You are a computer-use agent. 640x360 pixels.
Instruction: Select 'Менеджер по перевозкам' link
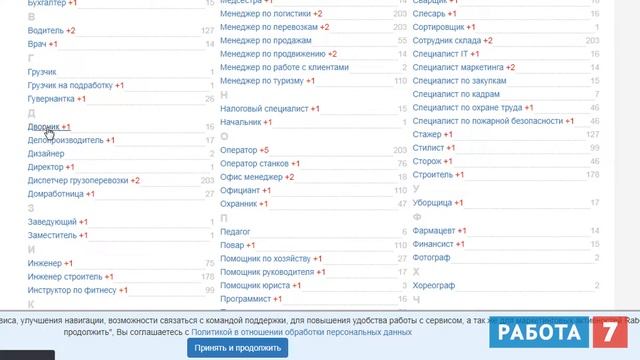269,27
